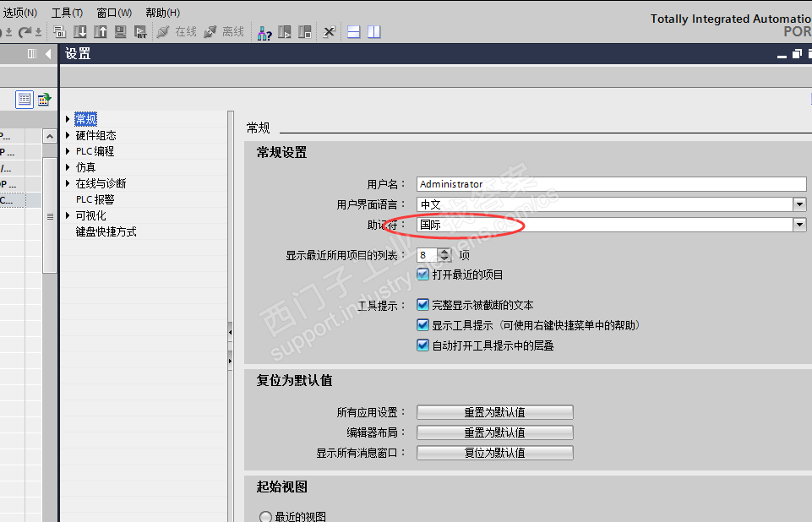Start simulation via the PC icon
Image resolution: width=812 pixels, height=522 pixels.
[x=120, y=32]
